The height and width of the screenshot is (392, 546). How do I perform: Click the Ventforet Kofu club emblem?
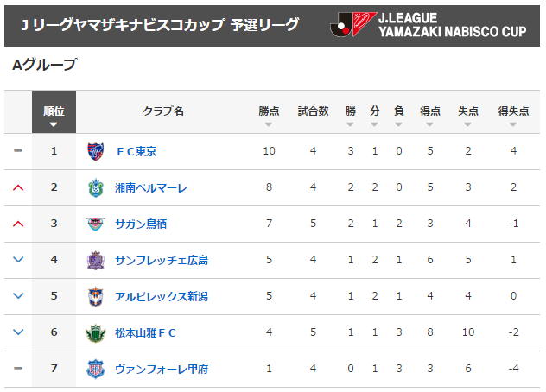[95, 370]
